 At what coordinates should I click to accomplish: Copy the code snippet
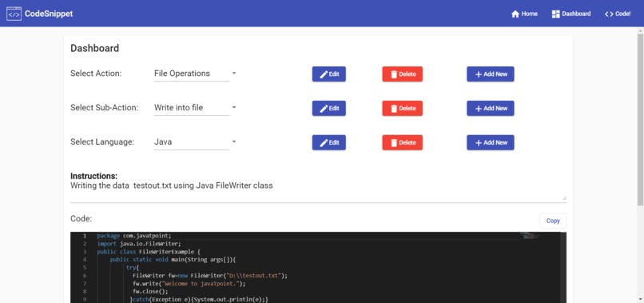coord(553,221)
